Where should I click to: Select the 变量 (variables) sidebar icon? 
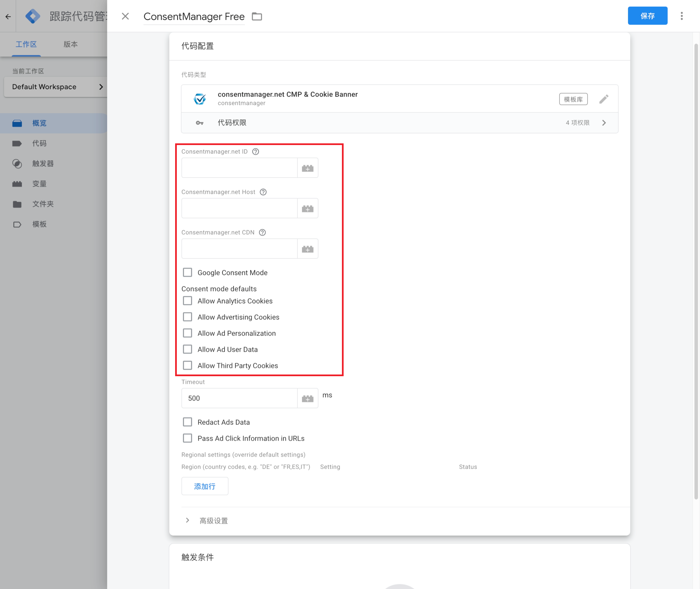pyautogui.click(x=17, y=184)
